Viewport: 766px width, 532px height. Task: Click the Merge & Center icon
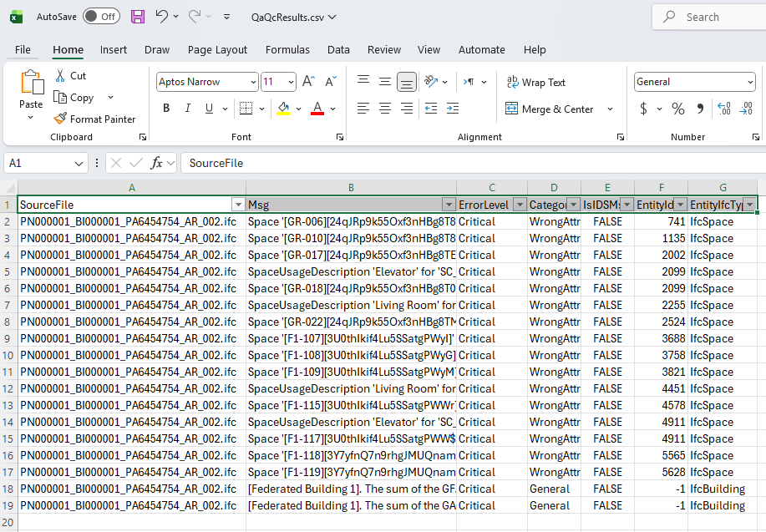click(510, 109)
